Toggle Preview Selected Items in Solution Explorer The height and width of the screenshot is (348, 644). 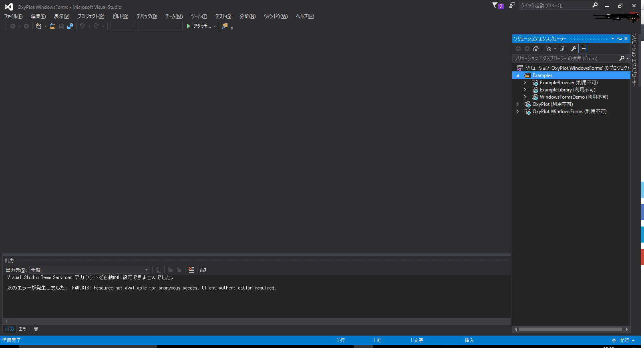click(583, 49)
